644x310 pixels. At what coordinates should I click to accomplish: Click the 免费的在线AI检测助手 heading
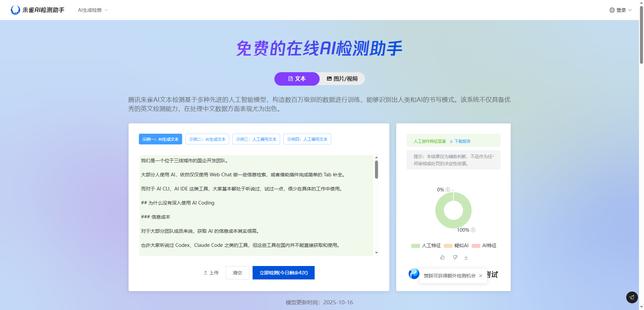point(319,48)
